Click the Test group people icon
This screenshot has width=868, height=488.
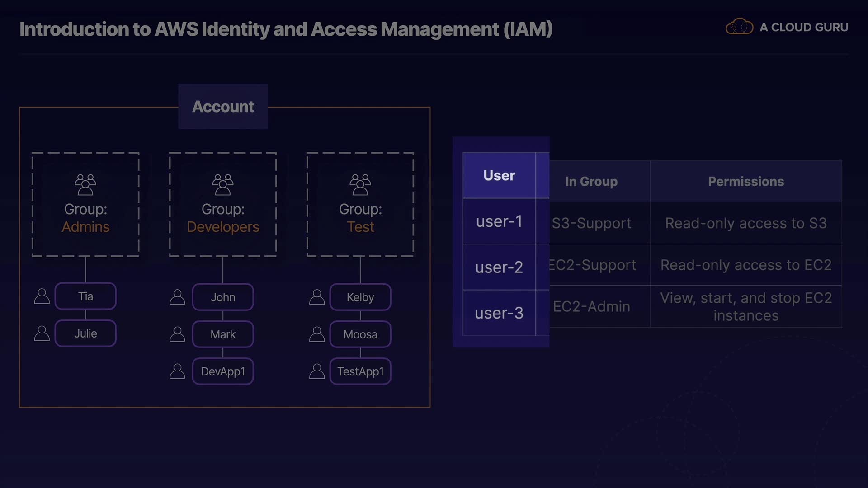click(360, 184)
